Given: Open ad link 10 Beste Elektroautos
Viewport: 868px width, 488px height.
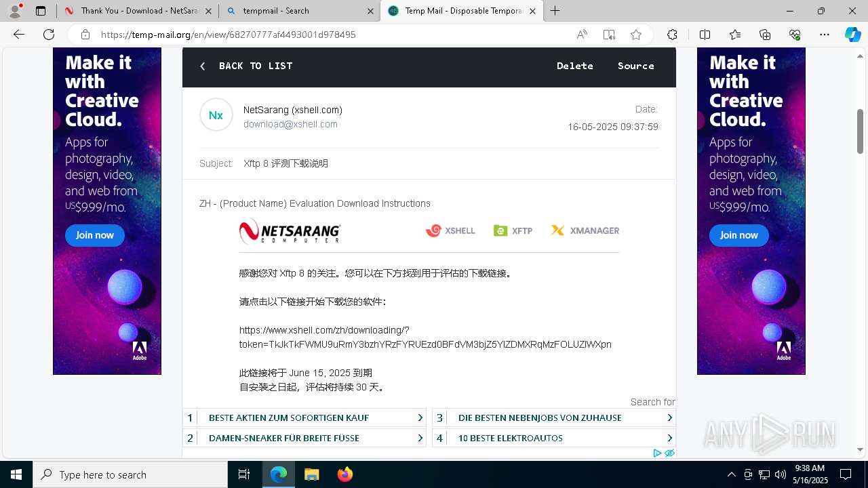Looking at the screenshot, I should pos(554,438).
